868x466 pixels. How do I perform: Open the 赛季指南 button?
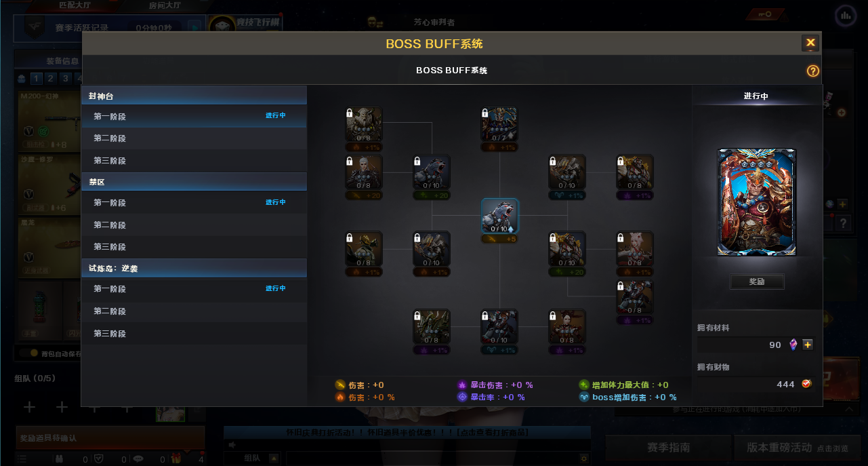[x=668, y=448]
